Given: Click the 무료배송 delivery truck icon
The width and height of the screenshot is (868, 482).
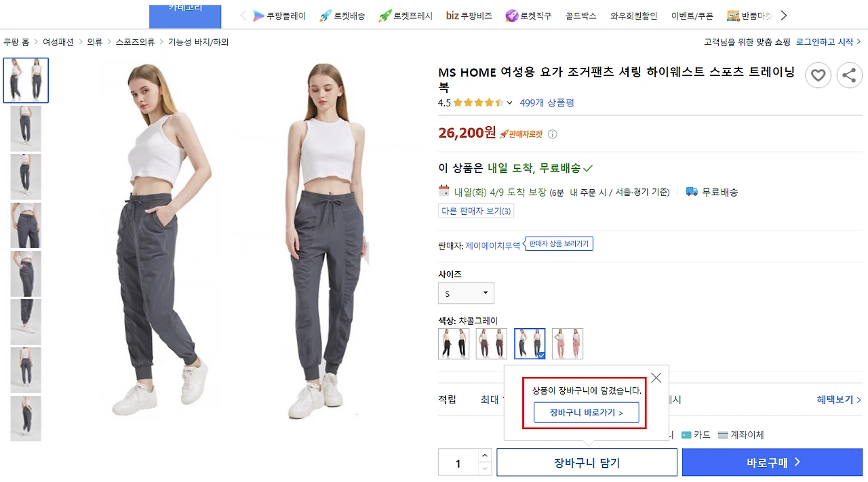Looking at the screenshot, I should (692, 191).
